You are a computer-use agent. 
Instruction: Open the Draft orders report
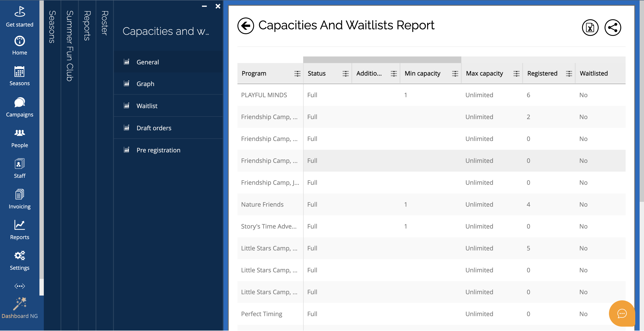154,128
